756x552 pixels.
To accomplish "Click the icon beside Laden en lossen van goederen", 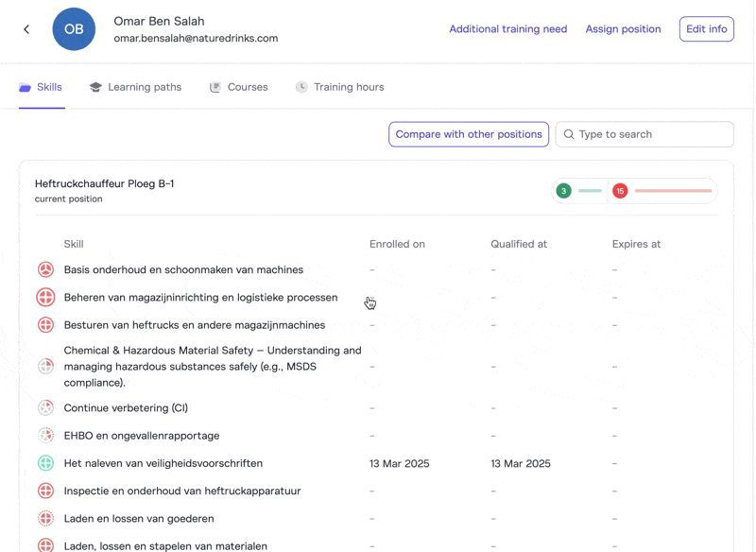I will pos(45,518).
